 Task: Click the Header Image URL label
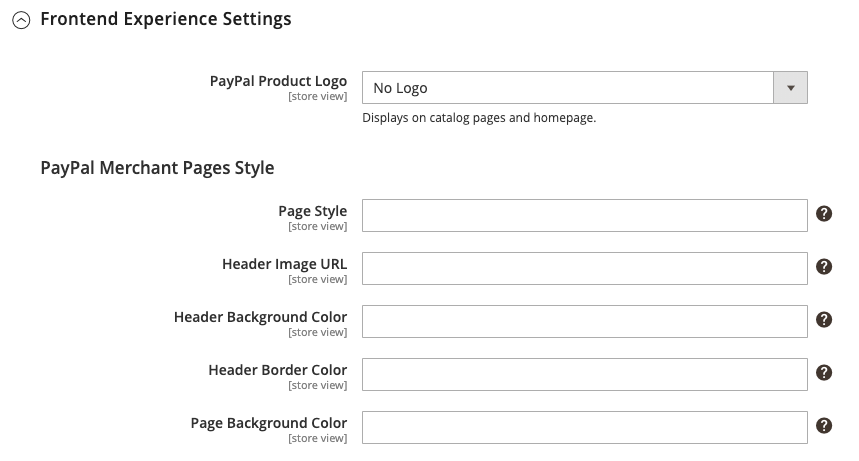(284, 264)
